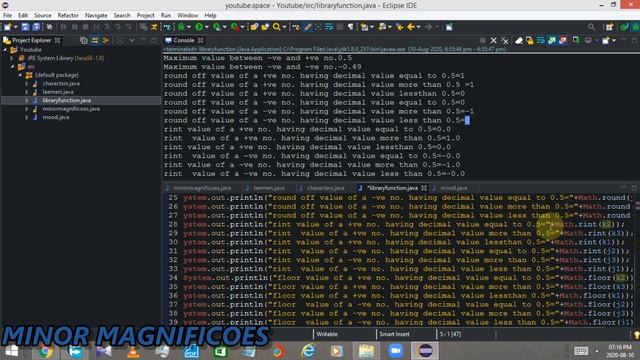Open the Window menu
The height and width of the screenshot is (360, 640).
187,16
